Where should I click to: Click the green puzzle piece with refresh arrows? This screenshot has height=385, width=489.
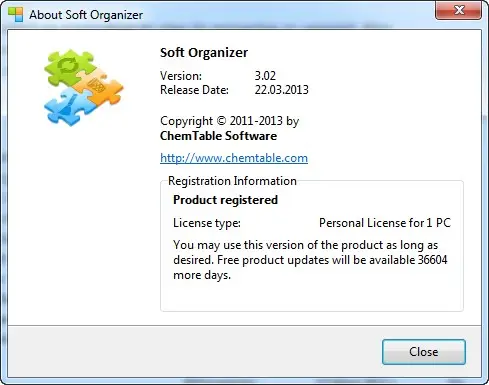coord(70,67)
